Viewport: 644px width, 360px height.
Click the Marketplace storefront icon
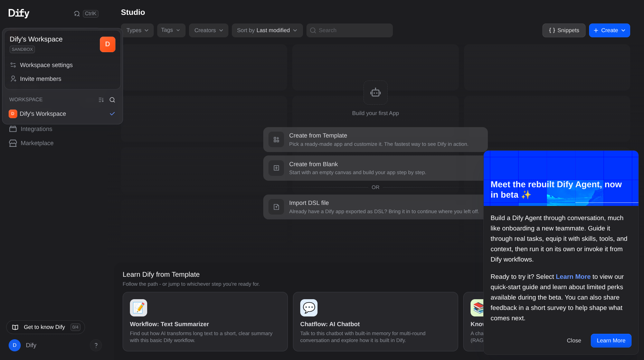pyautogui.click(x=13, y=143)
